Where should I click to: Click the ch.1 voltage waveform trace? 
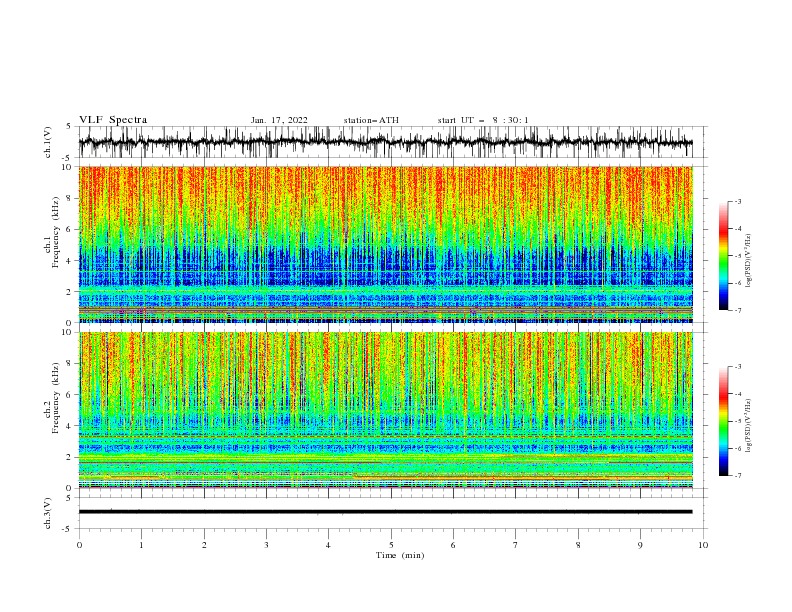coord(385,142)
